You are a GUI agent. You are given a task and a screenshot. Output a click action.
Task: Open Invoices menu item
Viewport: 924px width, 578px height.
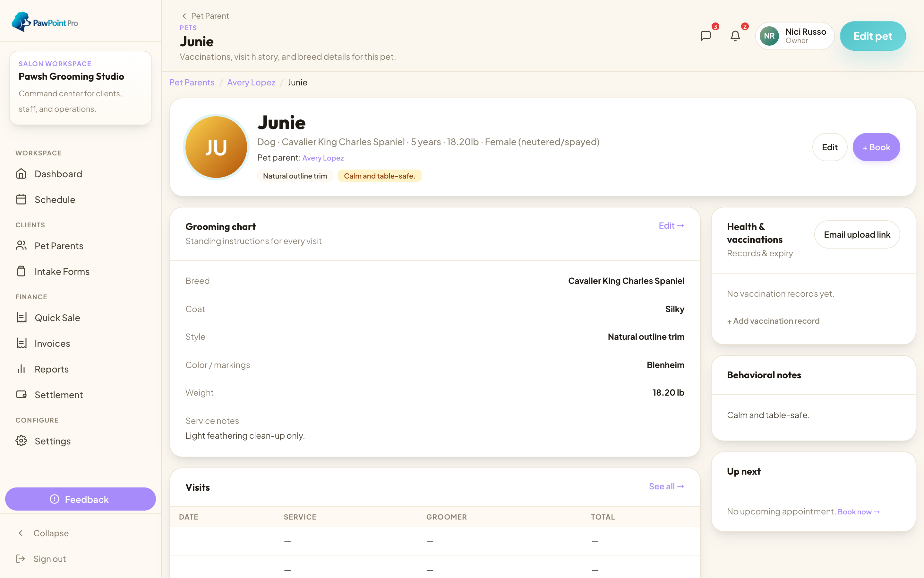point(81,343)
